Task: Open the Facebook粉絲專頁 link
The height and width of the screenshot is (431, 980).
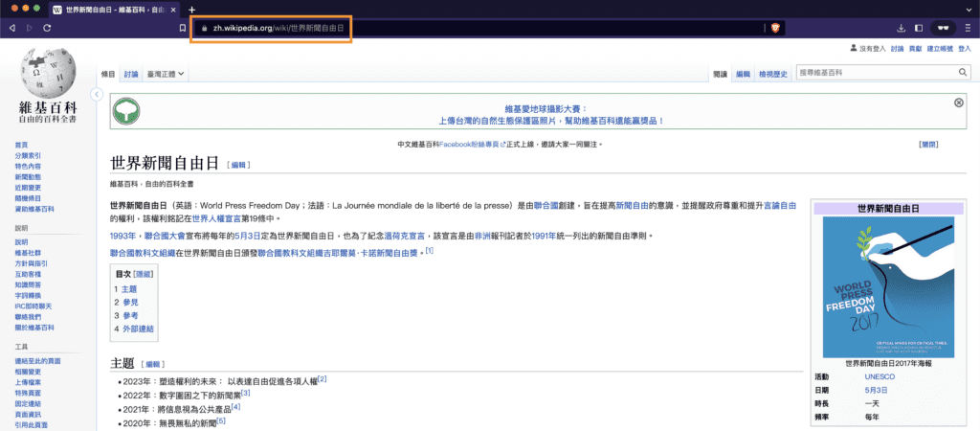Action: tap(473, 145)
